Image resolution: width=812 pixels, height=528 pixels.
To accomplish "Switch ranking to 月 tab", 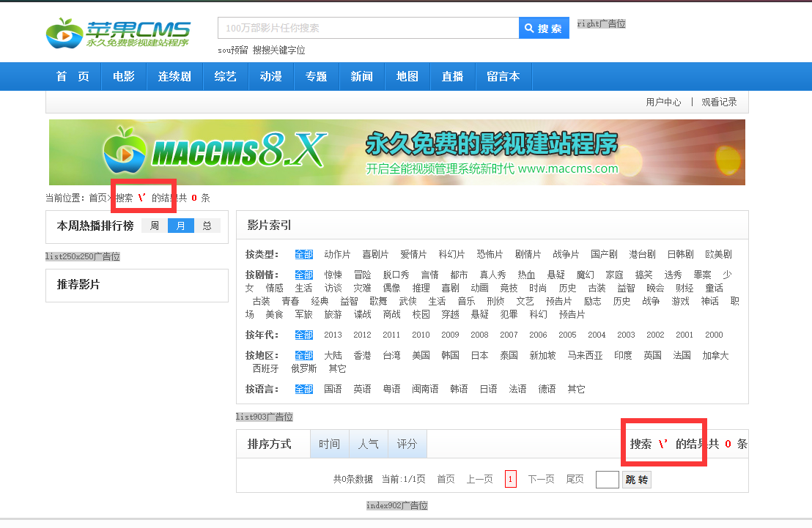I will [181, 226].
